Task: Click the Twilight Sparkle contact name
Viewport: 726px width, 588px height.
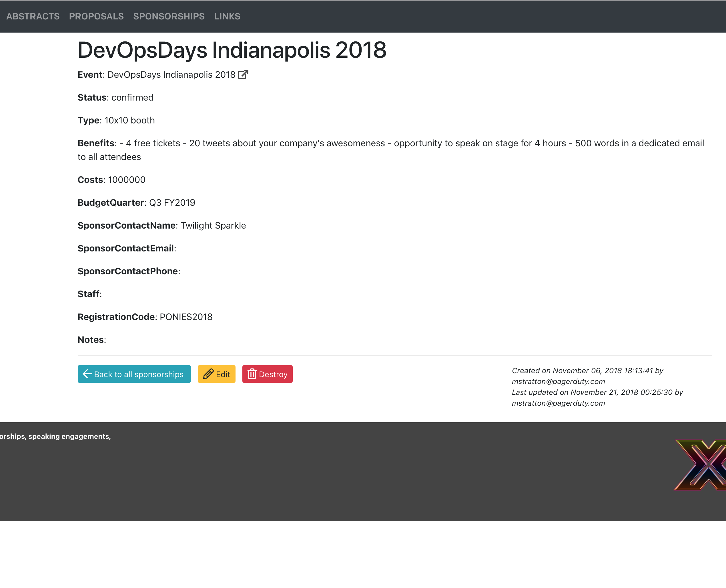Action: 213,225
